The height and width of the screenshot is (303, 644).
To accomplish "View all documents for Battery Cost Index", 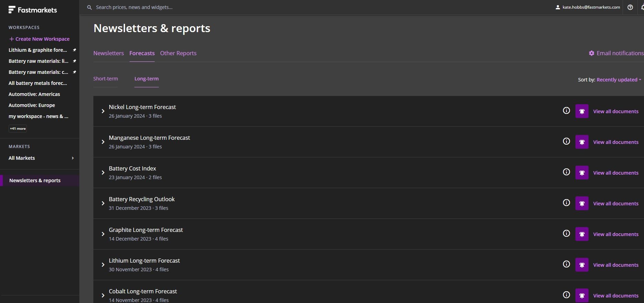I will coord(616,173).
